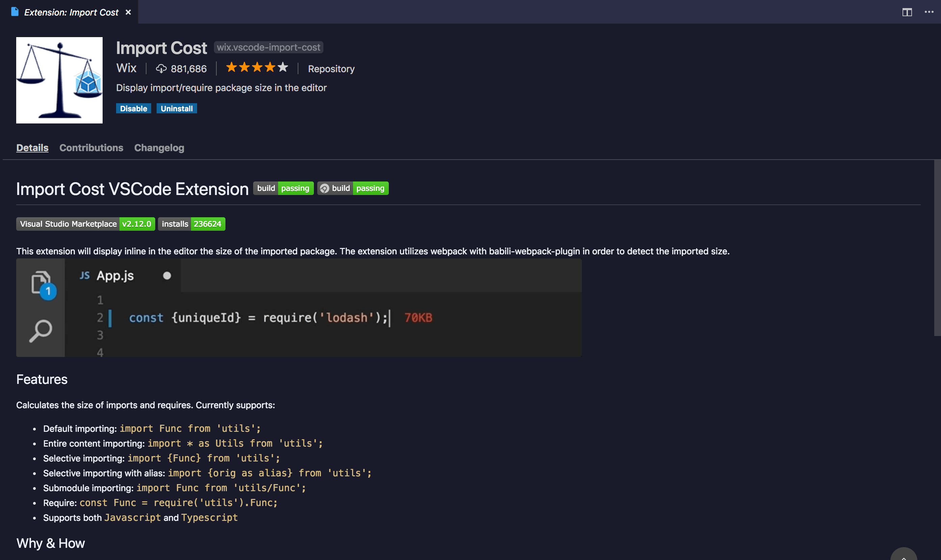Image resolution: width=941 pixels, height=560 pixels.
Task: Click the Uninstall button
Action: coord(176,107)
